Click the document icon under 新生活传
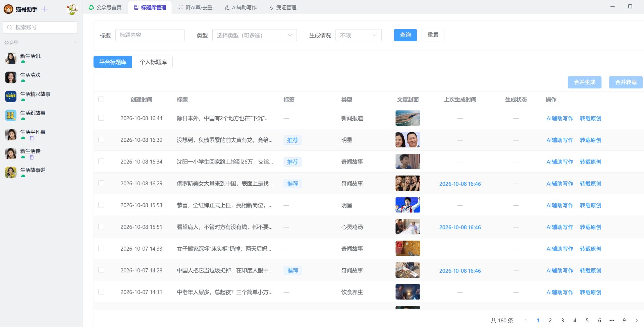 (32, 157)
